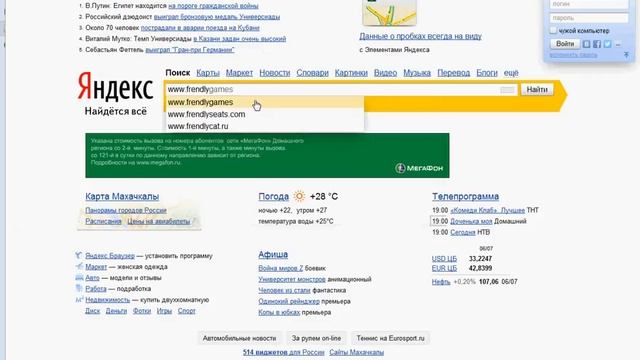Viewport: 640px width, 360px height.
Task: Click the Market icon beside Маркет
Action: pyautogui.click(x=79, y=267)
